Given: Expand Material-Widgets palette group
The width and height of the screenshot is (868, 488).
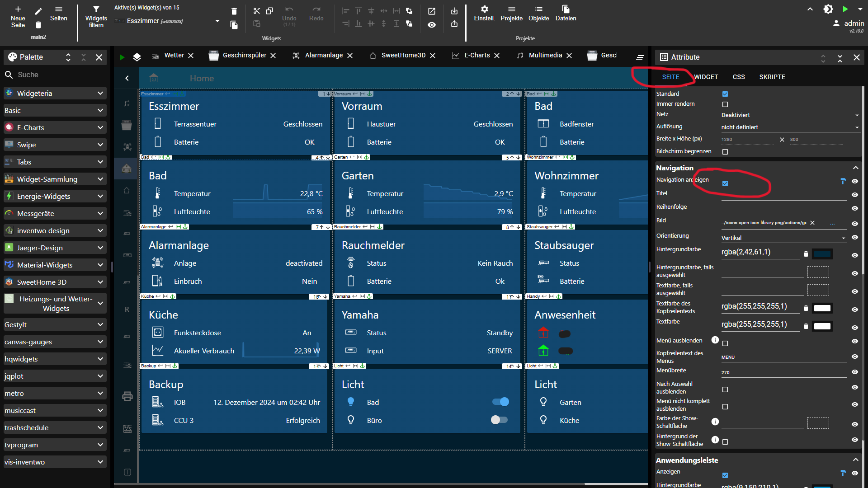Looking at the screenshot, I should coord(55,265).
